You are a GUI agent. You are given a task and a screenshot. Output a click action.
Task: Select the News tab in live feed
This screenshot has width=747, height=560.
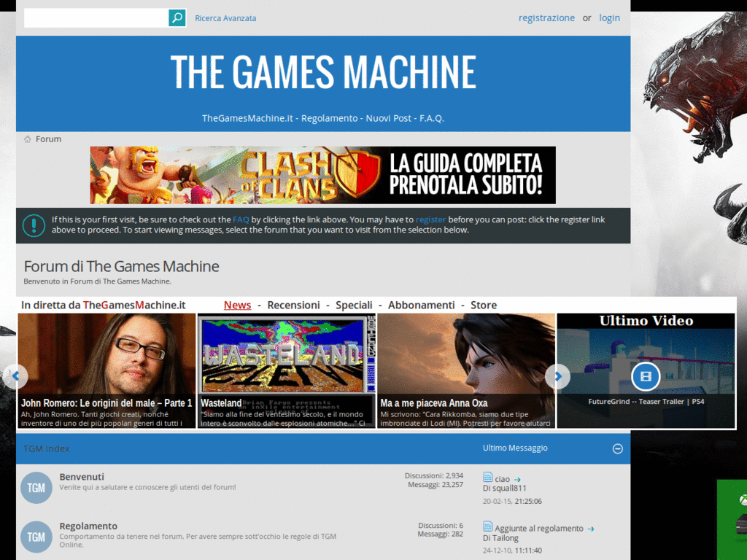coord(237,306)
